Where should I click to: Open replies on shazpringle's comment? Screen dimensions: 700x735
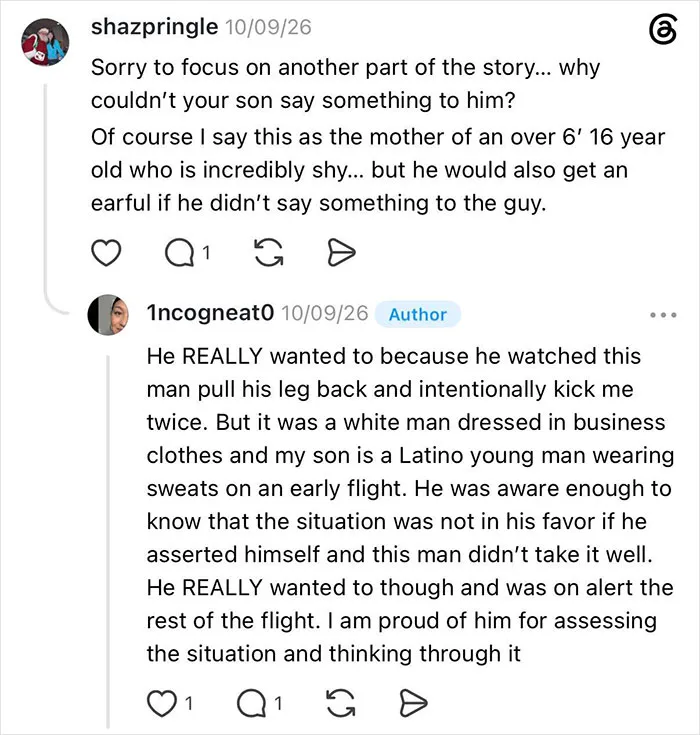[x=180, y=253]
